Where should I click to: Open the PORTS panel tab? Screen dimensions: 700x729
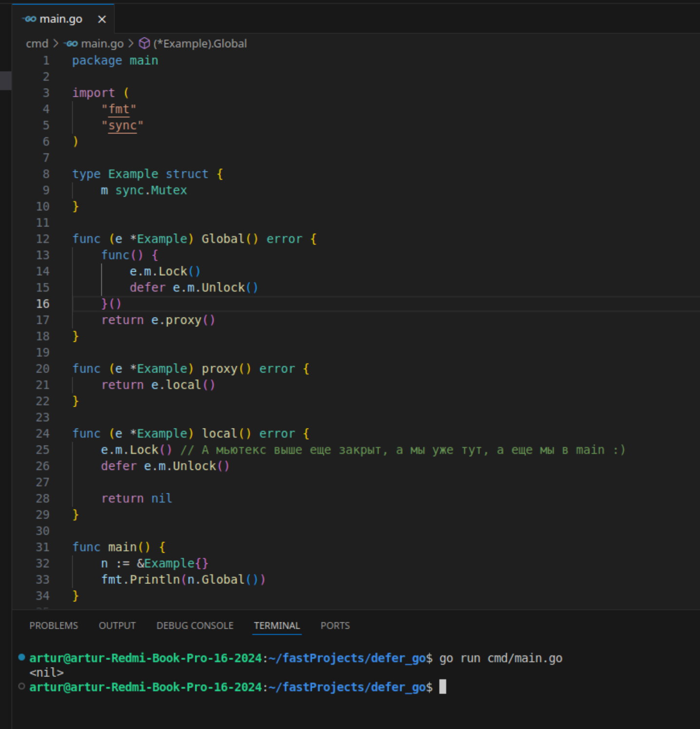[335, 625]
